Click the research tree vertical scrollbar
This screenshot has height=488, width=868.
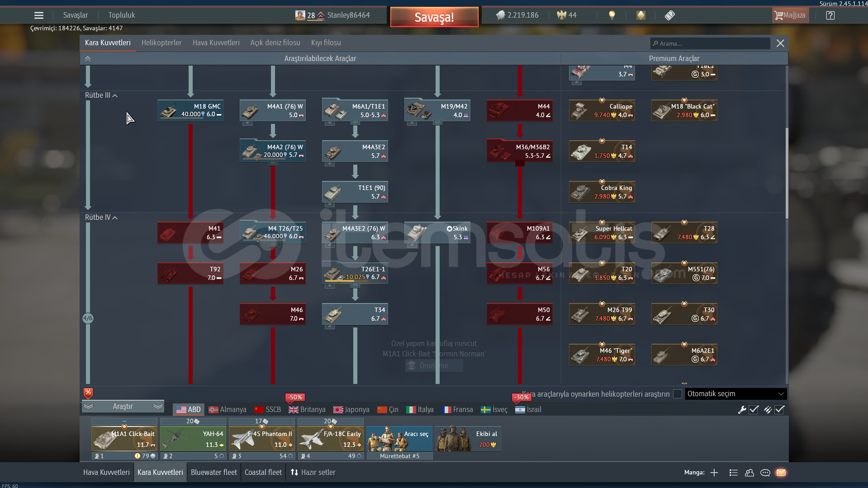click(x=787, y=172)
